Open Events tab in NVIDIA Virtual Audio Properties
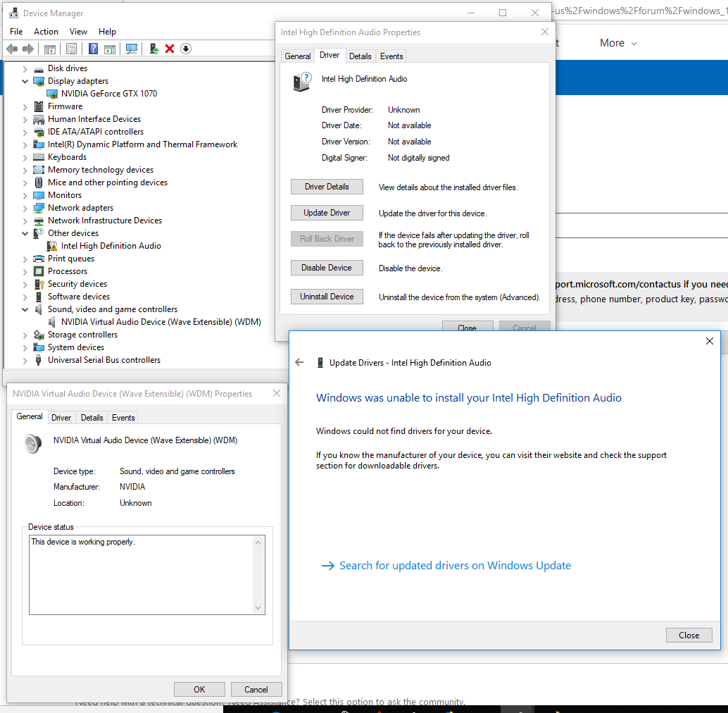 point(123,418)
